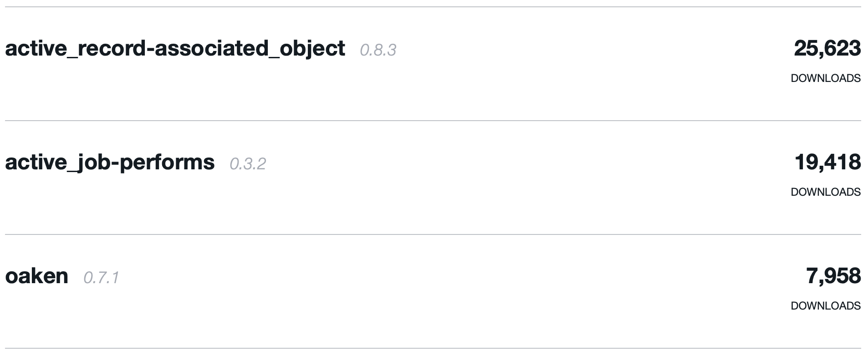Open the oaken gem link

(x=36, y=276)
